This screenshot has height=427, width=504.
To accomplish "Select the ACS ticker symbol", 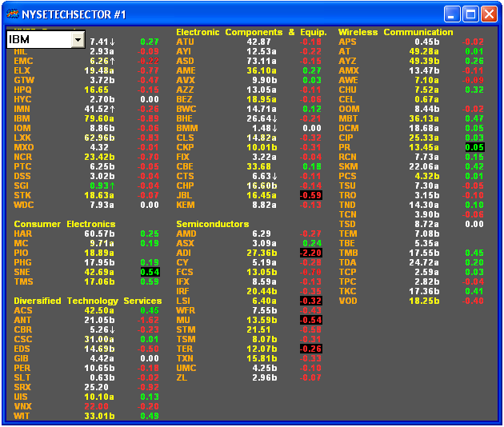I will coord(23,311).
